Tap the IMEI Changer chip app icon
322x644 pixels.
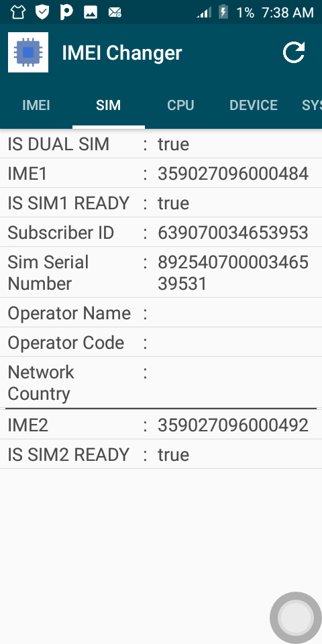[x=28, y=52]
